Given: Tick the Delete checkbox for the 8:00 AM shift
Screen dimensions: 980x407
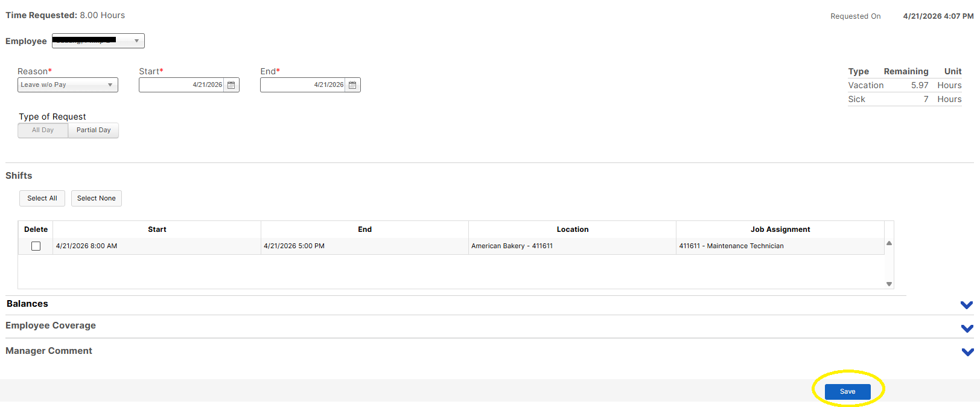Looking at the screenshot, I should coord(36,246).
